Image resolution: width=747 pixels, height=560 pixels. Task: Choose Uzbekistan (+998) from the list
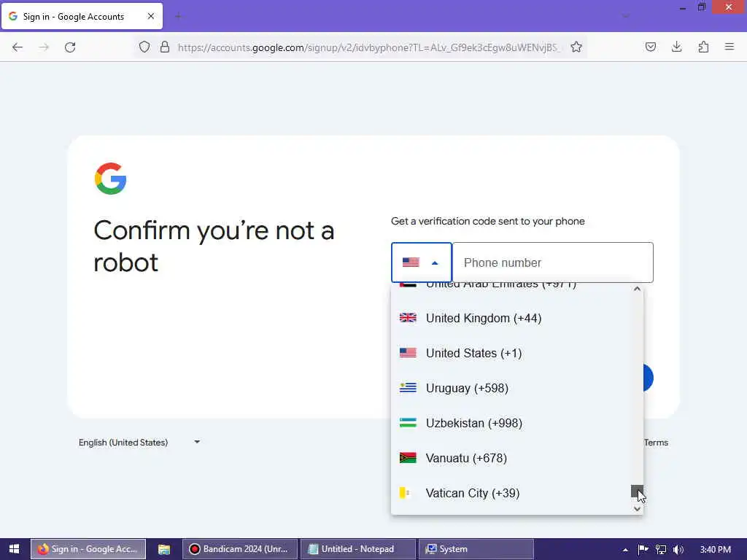point(511,424)
